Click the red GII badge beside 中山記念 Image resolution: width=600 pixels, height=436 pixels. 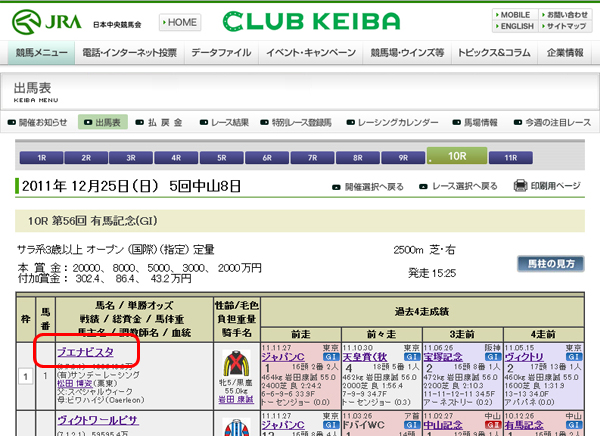(x=493, y=425)
